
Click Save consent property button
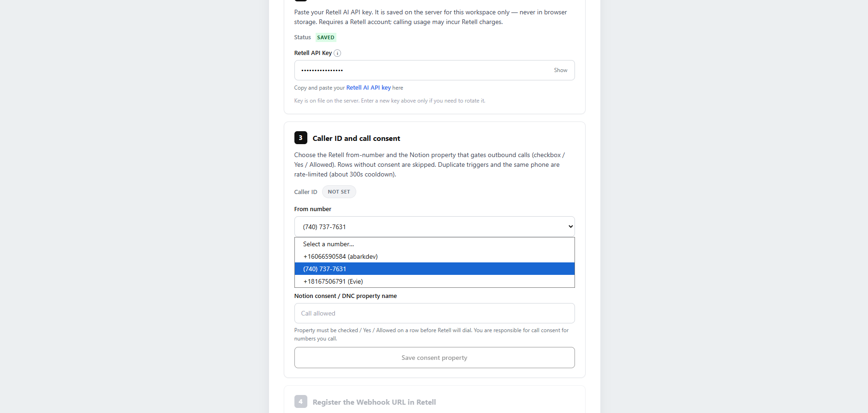click(x=434, y=358)
